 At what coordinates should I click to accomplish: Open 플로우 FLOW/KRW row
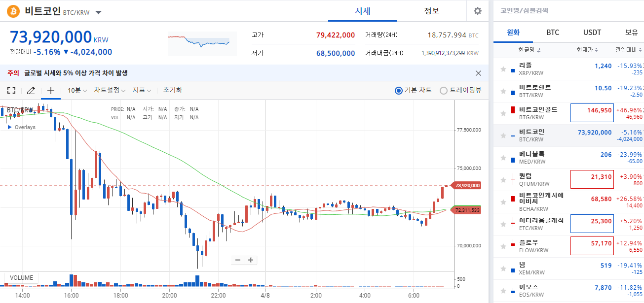[568, 246]
